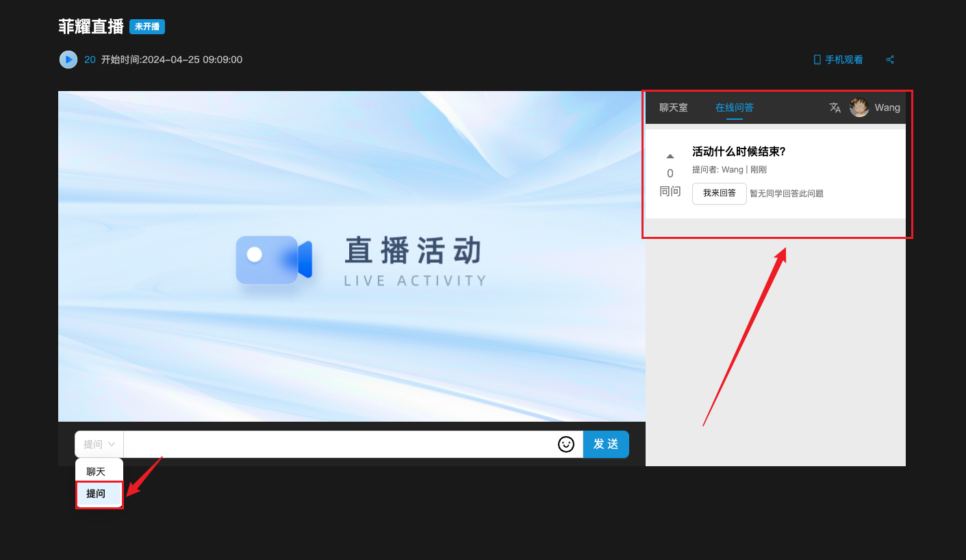Image resolution: width=966 pixels, height=560 pixels.
Task: Click the 同问 label under the vote count
Action: pyautogui.click(x=670, y=191)
